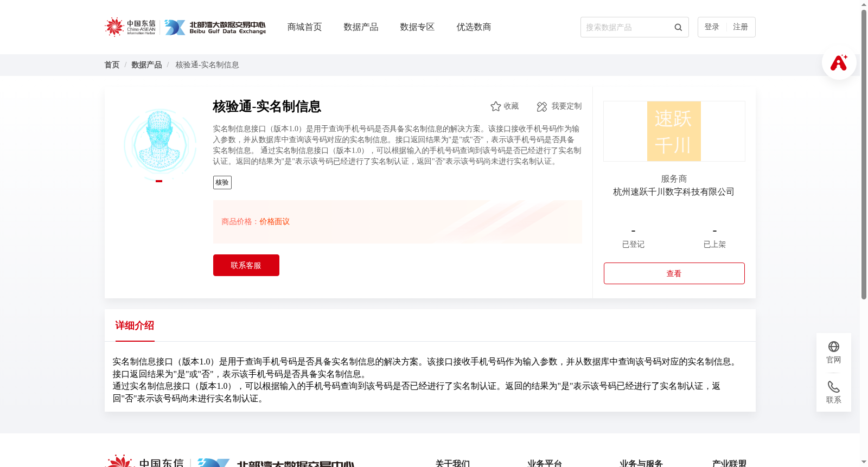Click the scrollbar down arrow
The width and height of the screenshot is (868, 467).
click(x=864, y=463)
